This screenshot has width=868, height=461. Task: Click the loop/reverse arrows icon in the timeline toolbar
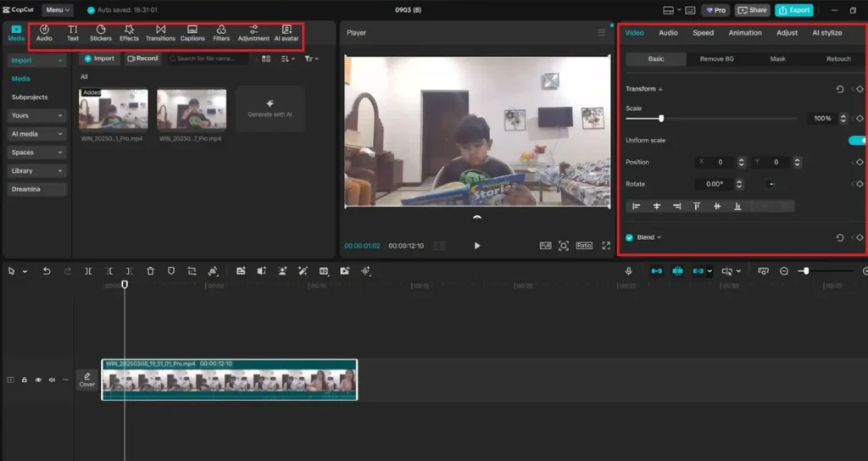click(192, 271)
